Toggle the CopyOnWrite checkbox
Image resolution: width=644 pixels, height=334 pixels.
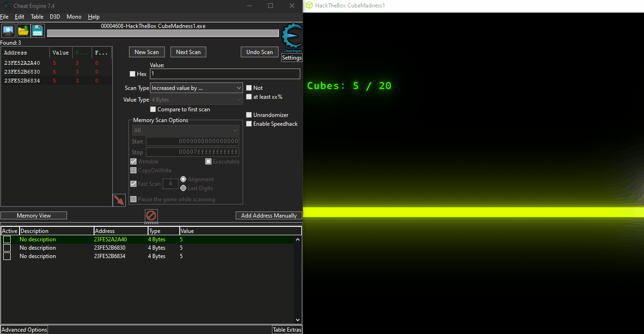(134, 170)
